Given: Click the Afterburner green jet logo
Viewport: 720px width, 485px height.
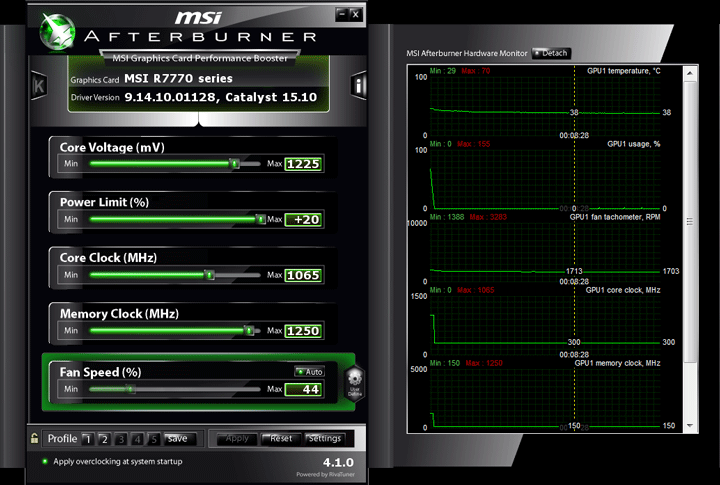Looking at the screenshot, I should (x=57, y=32).
